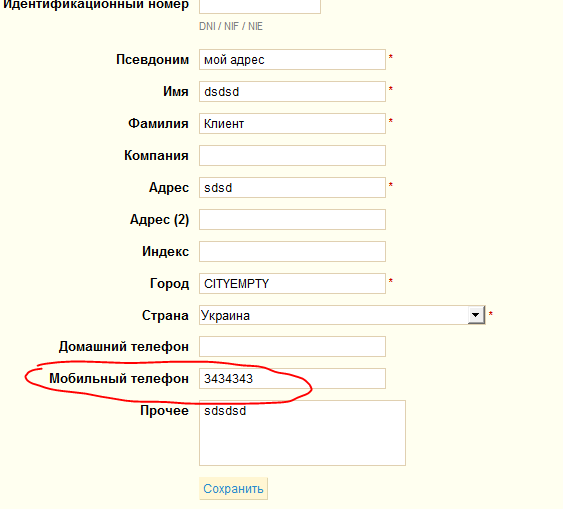This screenshot has height=509, width=563.
Task: Click the empty Адрес (2) field
Action: click(292, 219)
